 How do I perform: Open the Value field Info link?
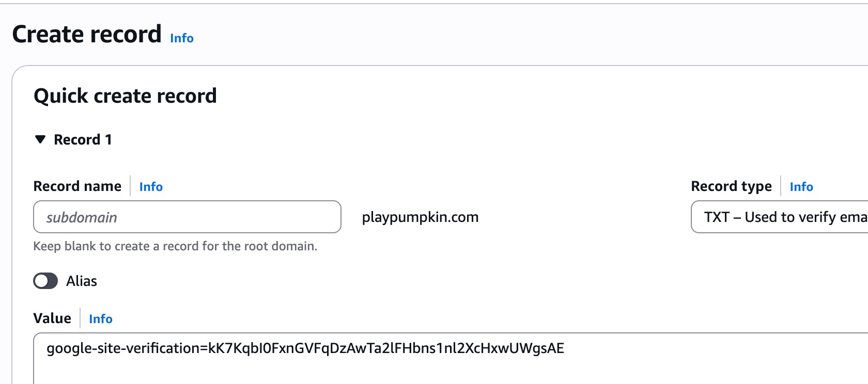tap(101, 319)
